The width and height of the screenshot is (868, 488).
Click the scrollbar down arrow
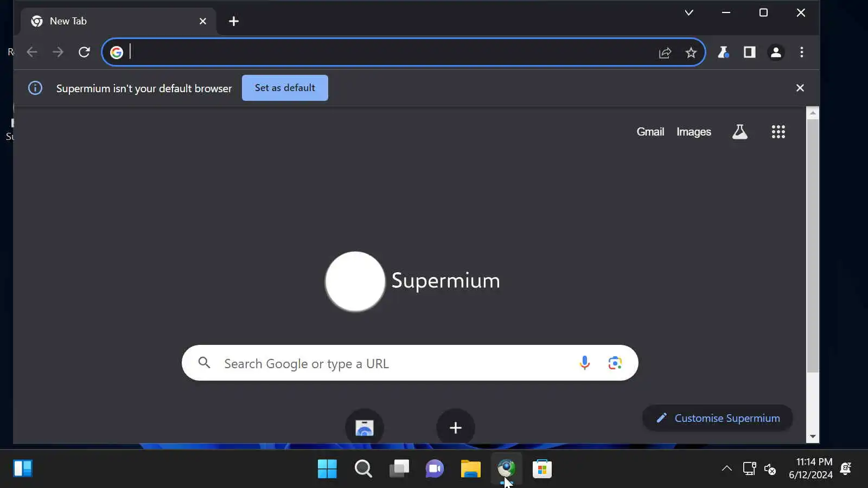point(812,436)
